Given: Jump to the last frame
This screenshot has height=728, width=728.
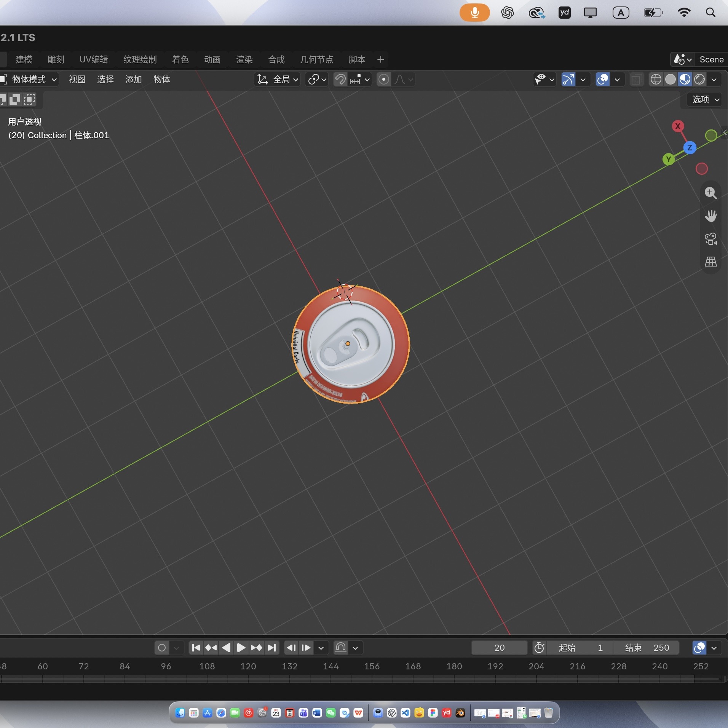Looking at the screenshot, I should point(271,648).
